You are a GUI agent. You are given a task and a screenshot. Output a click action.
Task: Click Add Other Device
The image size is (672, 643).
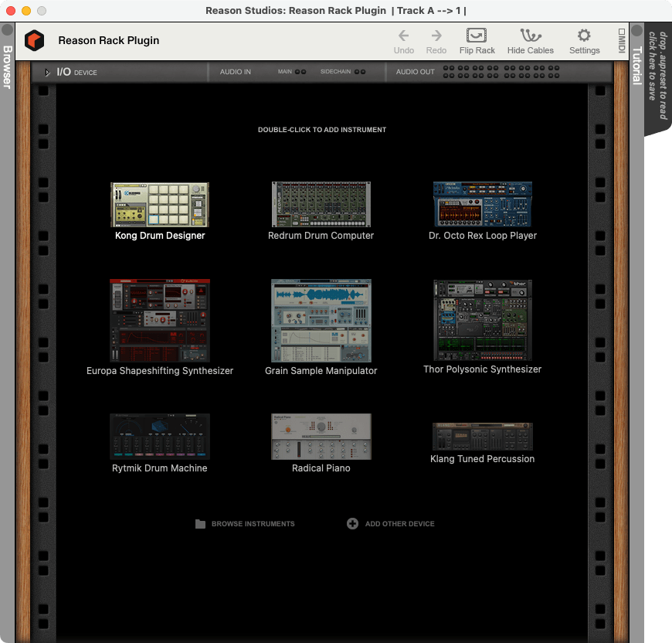coord(399,524)
